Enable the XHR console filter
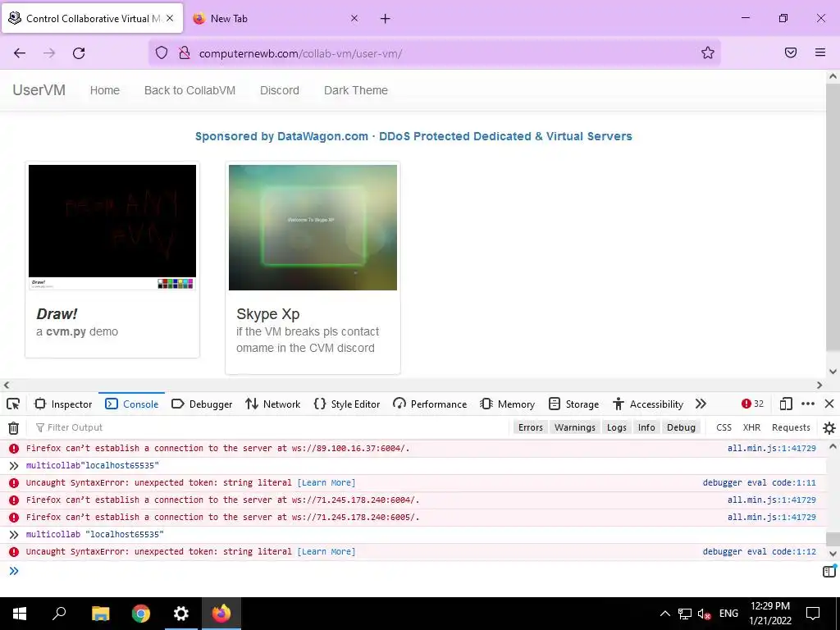The width and height of the screenshot is (840, 630). coord(751,427)
